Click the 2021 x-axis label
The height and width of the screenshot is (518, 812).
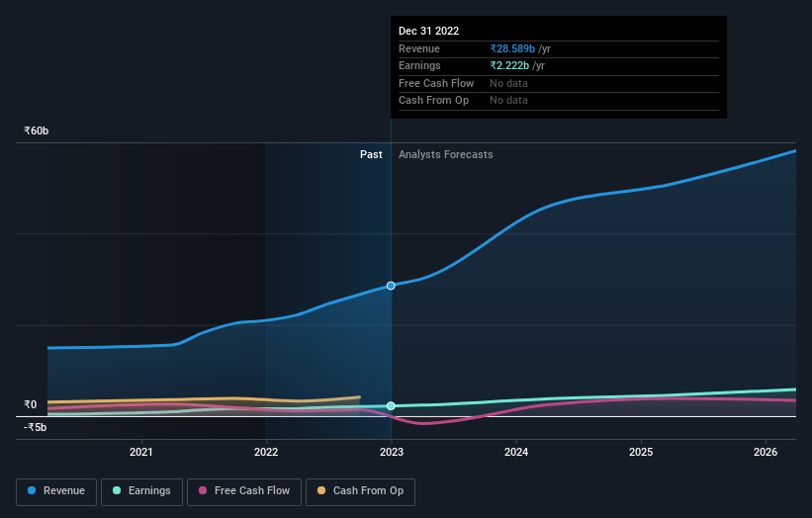[x=140, y=453]
